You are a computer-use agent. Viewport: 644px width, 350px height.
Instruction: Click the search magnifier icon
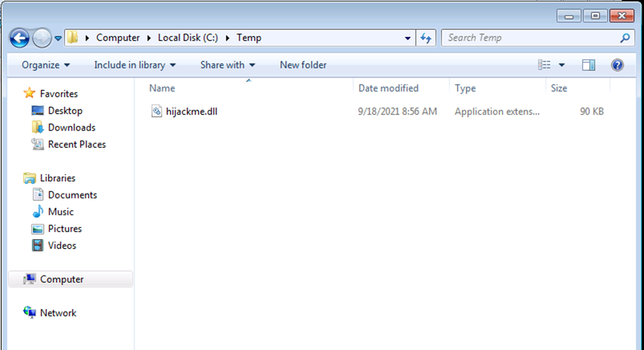tap(624, 38)
